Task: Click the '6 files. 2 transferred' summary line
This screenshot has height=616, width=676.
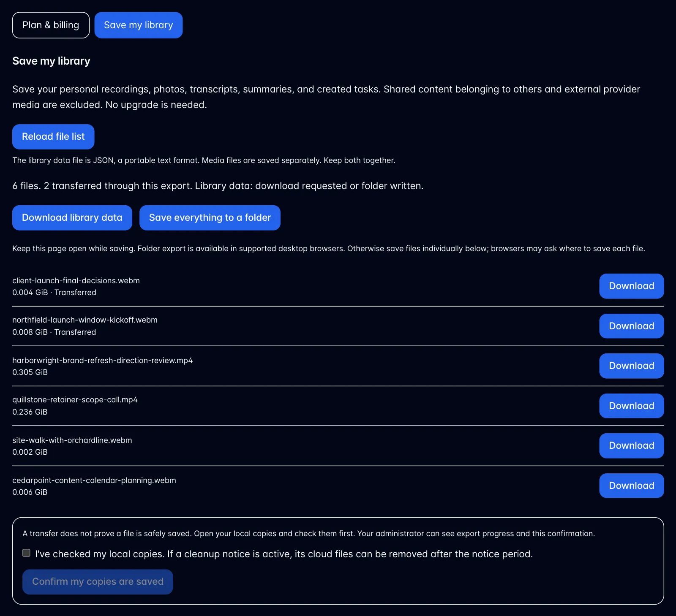Action: click(218, 186)
